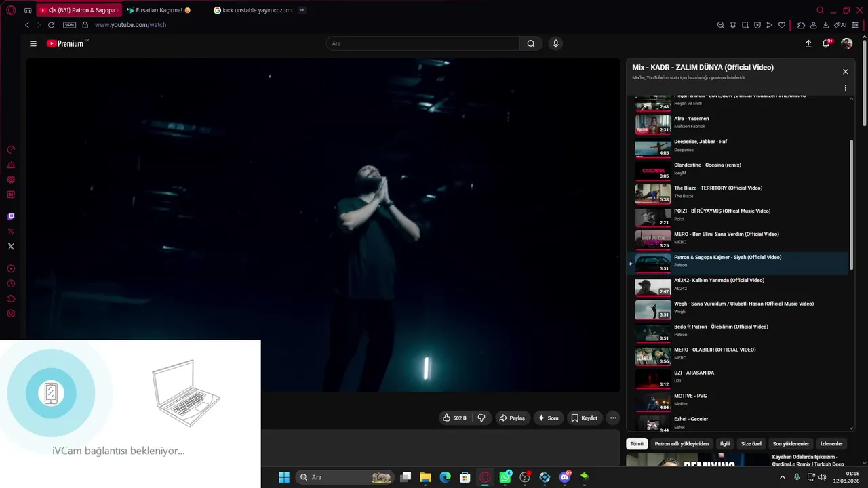The height and width of the screenshot is (488, 868).
Task: Open Opera workspaces/tab islands icon
Action: click(28, 10)
